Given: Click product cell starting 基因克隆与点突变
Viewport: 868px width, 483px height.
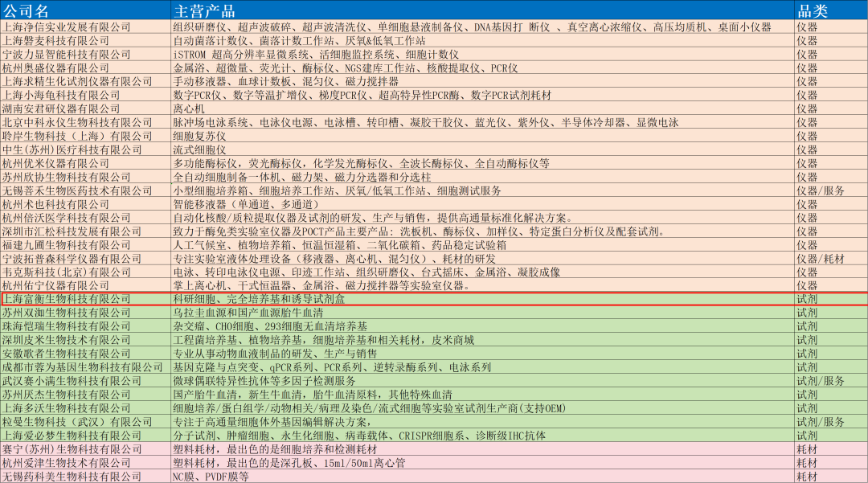Looking at the screenshot, I should pyautogui.click(x=483, y=367).
